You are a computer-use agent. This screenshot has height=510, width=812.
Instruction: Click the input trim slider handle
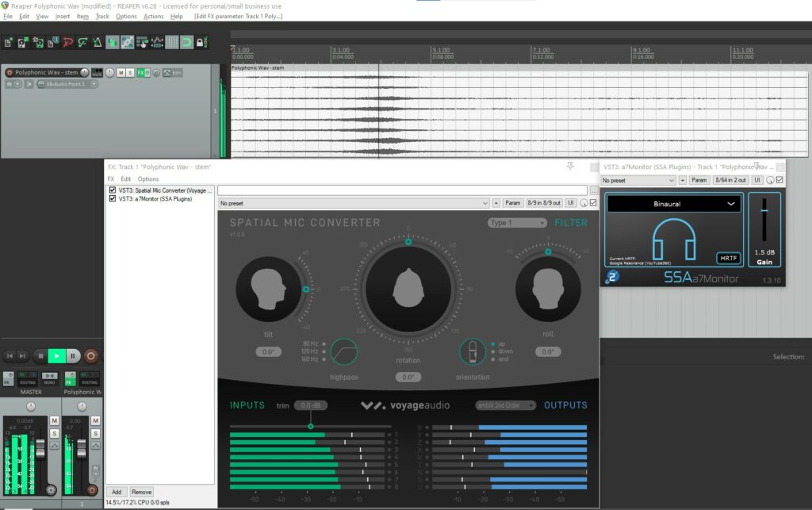[311, 427]
